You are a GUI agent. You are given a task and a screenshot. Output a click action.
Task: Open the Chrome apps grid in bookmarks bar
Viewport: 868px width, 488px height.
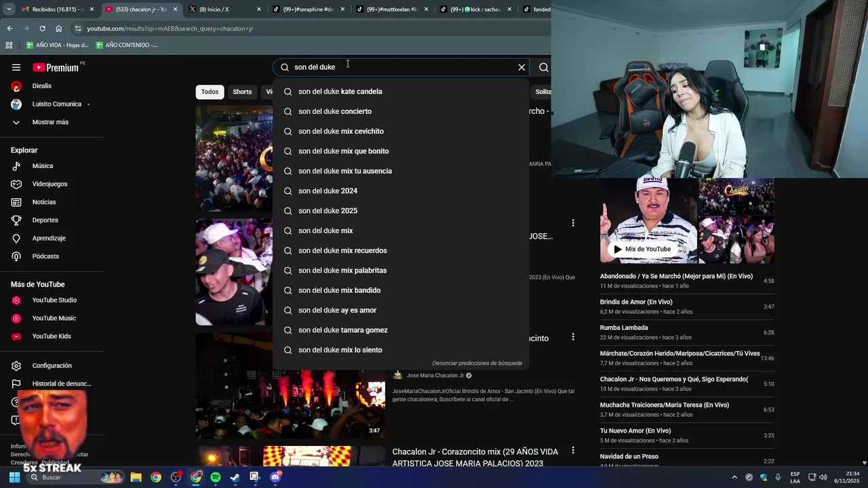click(9, 45)
